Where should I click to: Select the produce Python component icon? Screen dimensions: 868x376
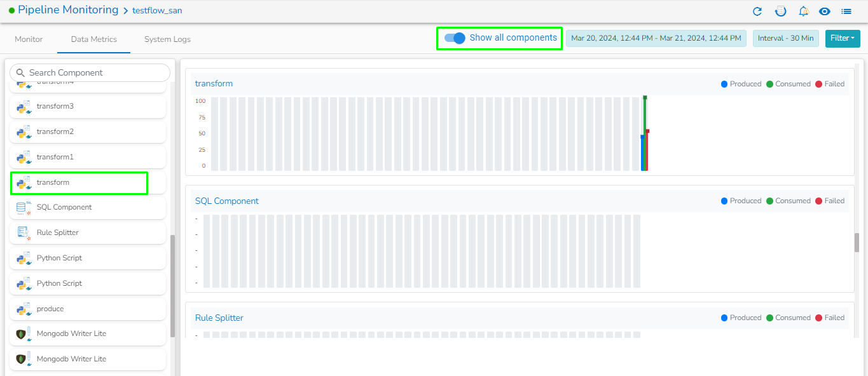coord(24,309)
